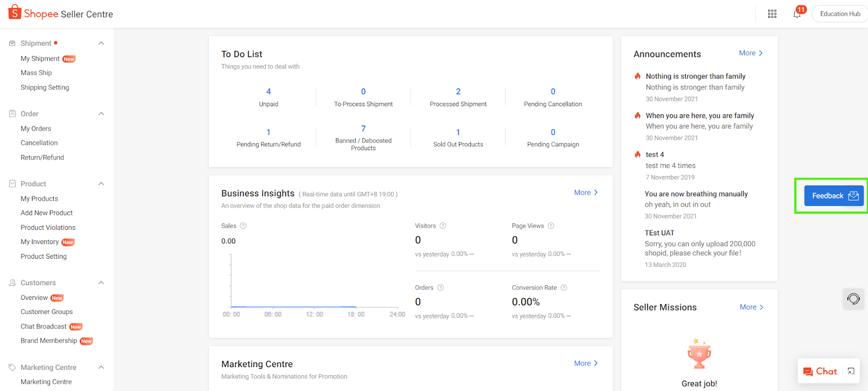Image resolution: width=868 pixels, height=391 pixels.
Task: Open Chat Broadcast in sidebar
Action: 43,326
